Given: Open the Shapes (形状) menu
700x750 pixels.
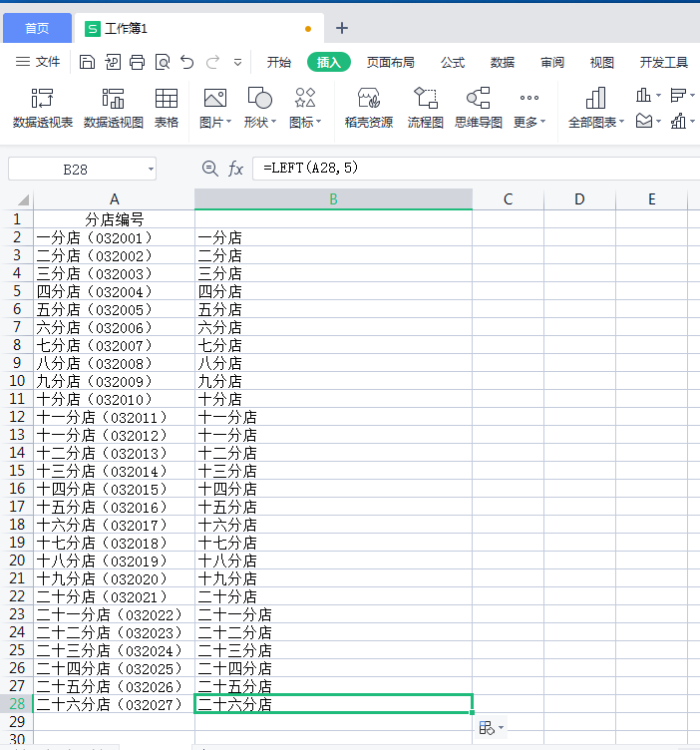Looking at the screenshot, I should pyautogui.click(x=259, y=109).
